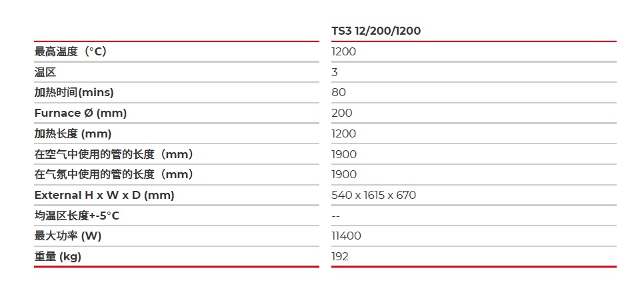Click the heat-up time value 80
Image resolution: width=644 pixels, height=295 pixels.
(x=339, y=93)
